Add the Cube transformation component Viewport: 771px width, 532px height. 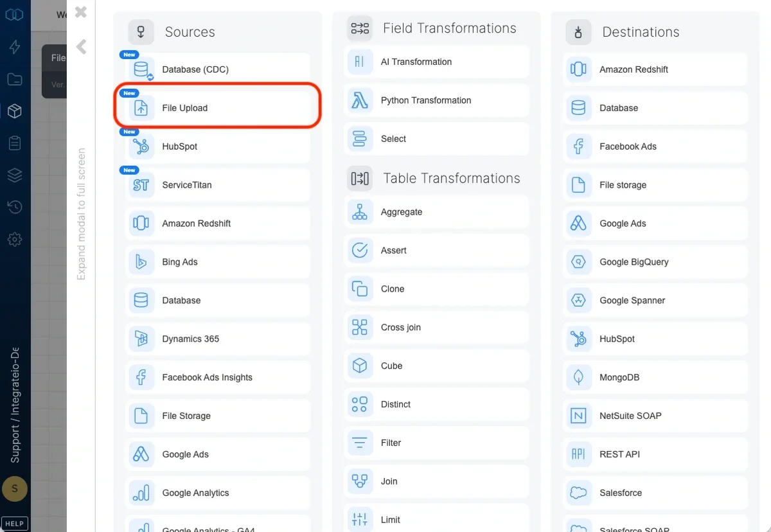tap(436, 366)
